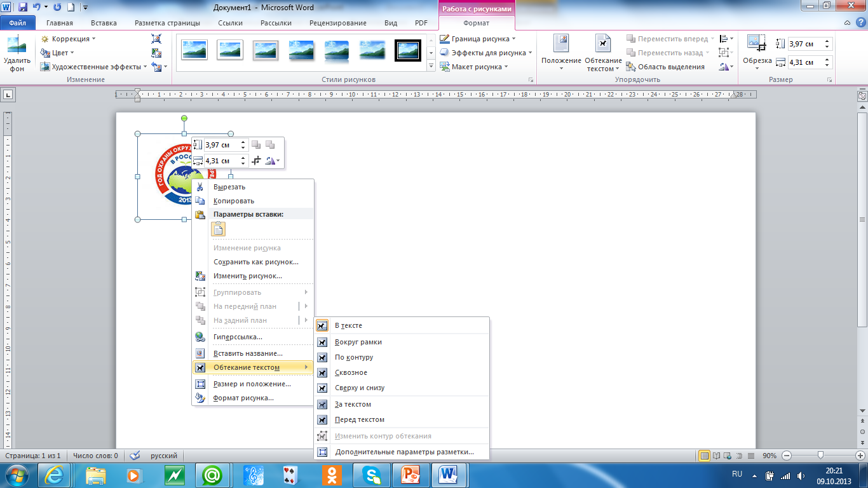This screenshot has height=488, width=868.
Task: Open the Эффекты для рисунка dropdown
Action: pos(487,53)
